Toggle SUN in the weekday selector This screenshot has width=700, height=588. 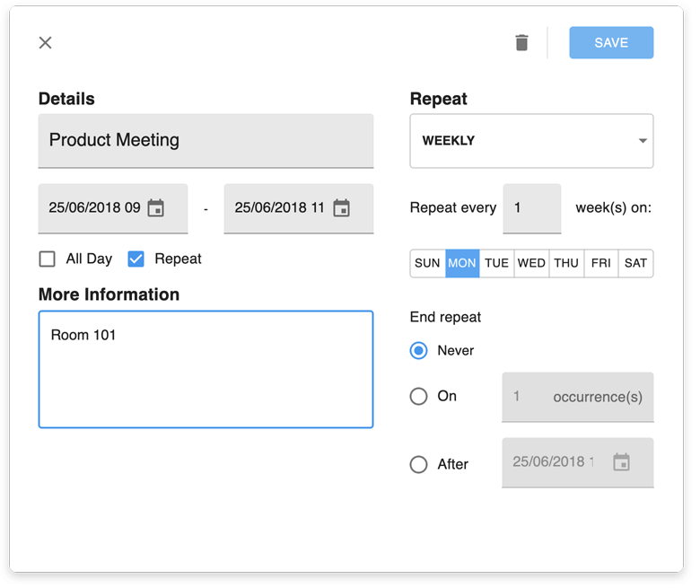427,264
